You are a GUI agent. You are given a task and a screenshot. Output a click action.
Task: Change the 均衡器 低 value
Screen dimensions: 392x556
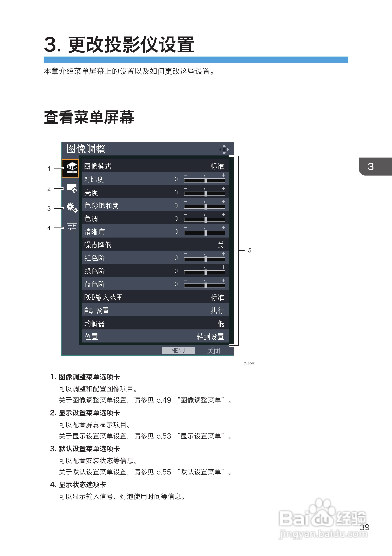(221, 324)
